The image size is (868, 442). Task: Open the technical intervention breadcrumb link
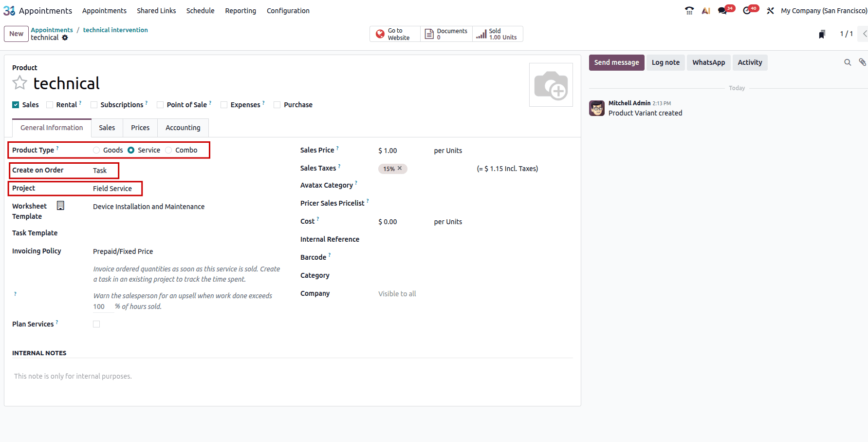(115, 30)
